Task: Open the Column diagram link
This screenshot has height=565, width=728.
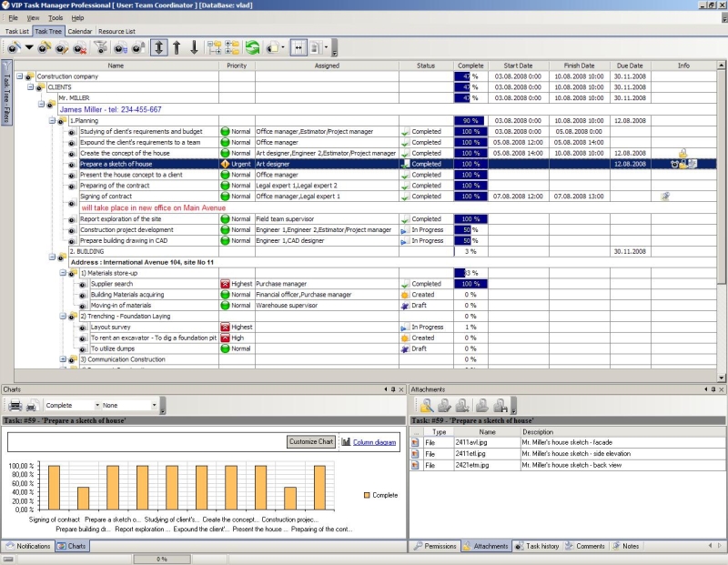Action: tap(374, 441)
